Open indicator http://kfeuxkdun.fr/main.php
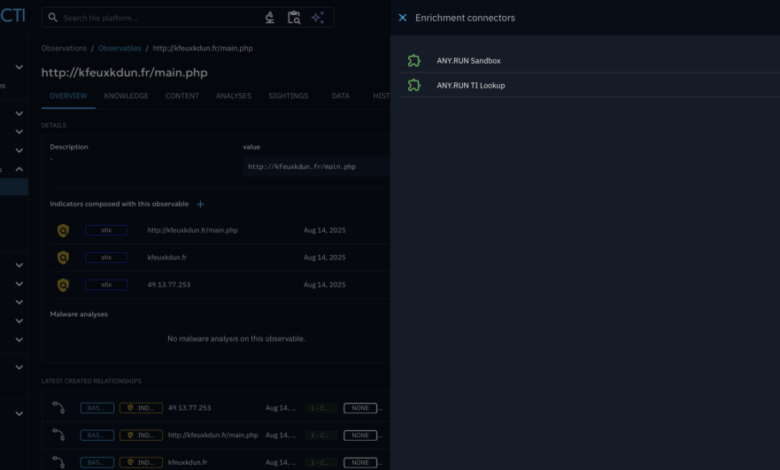 (x=193, y=230)
